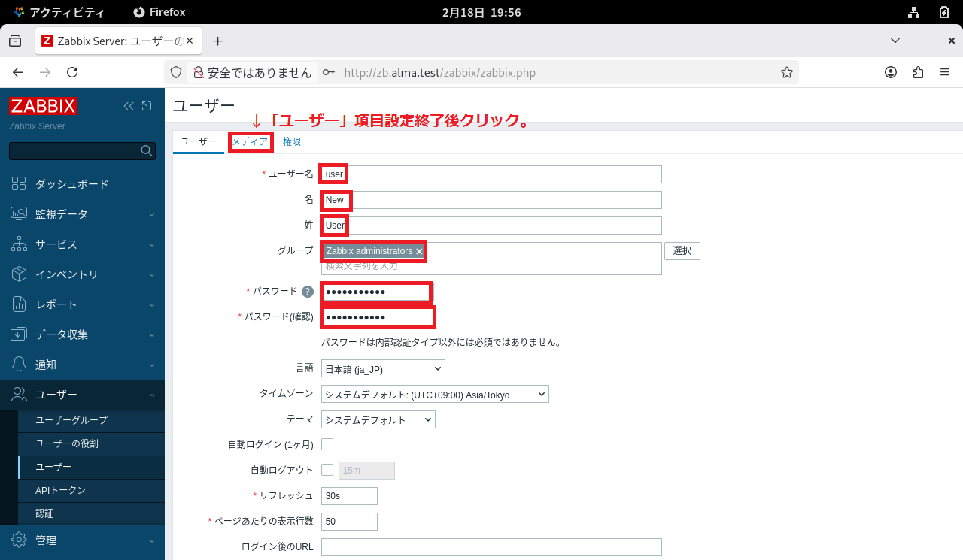Click the 選択 group select button
The image size is (963, 560).
coord(682,251)
